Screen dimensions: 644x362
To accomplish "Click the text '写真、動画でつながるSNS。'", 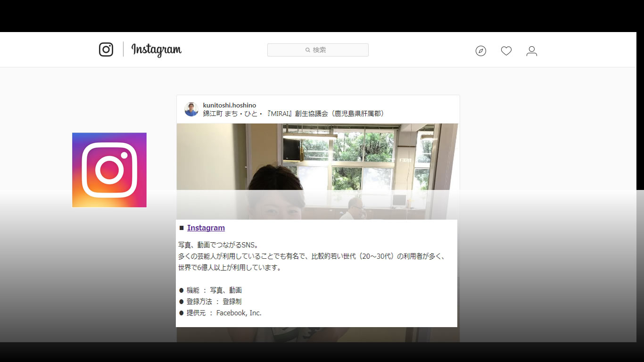I will coord(218,245).
